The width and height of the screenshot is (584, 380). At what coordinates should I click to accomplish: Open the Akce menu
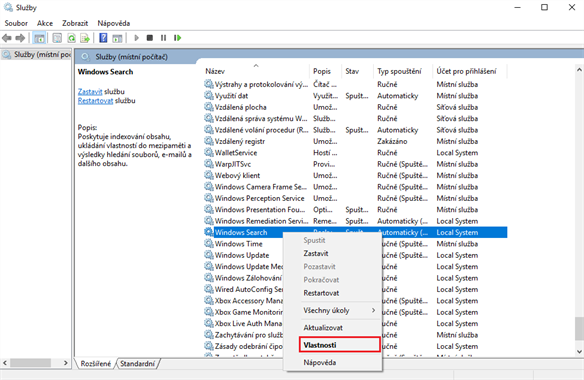[x=45, y=23]
